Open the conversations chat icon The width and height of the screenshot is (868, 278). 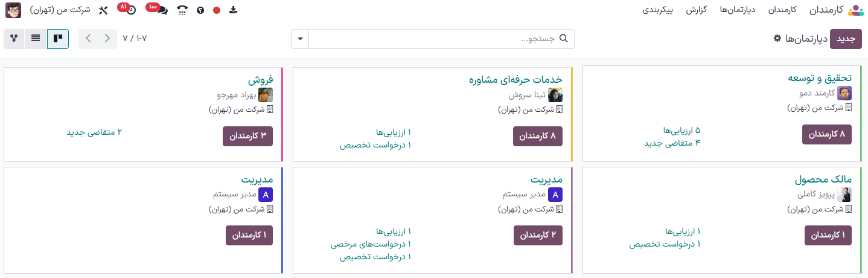pyautogui.click(x=162, y=10)
